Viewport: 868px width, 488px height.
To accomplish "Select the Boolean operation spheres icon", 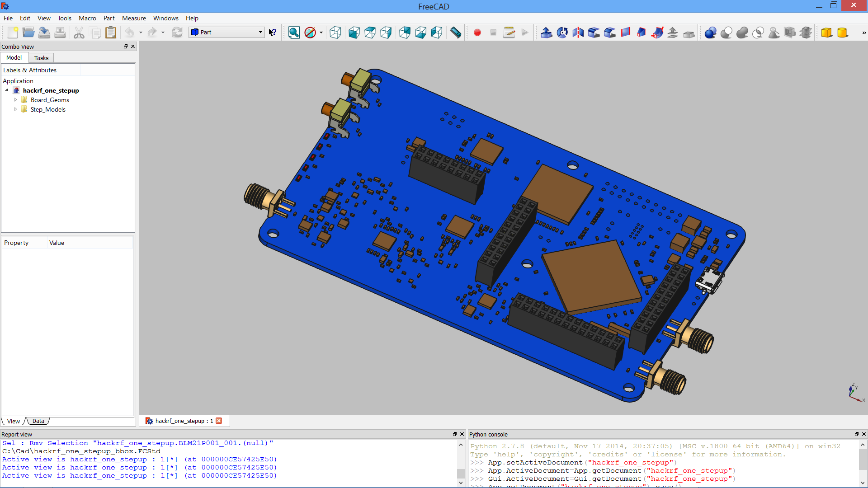I will coord(710,33).
